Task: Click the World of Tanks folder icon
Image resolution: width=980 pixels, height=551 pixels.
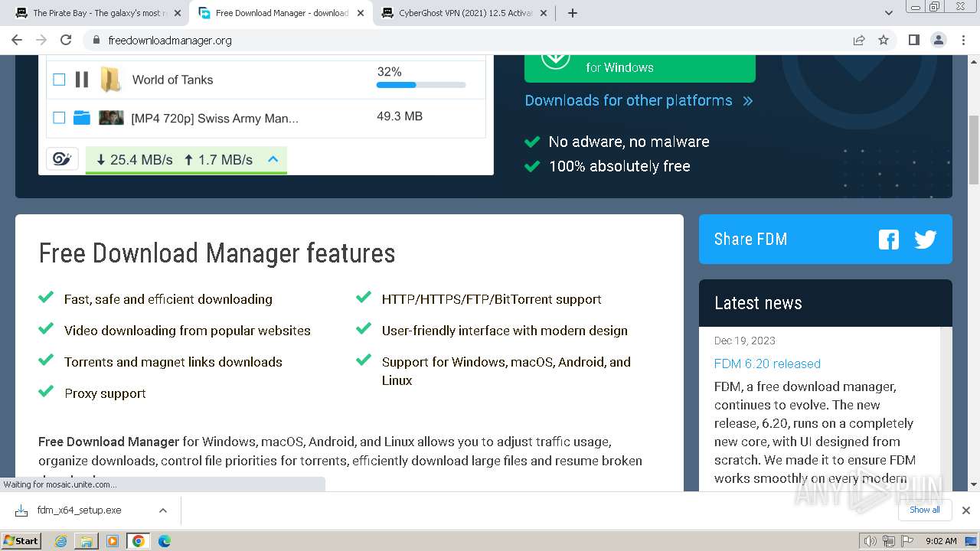Action: click(111, 80)
